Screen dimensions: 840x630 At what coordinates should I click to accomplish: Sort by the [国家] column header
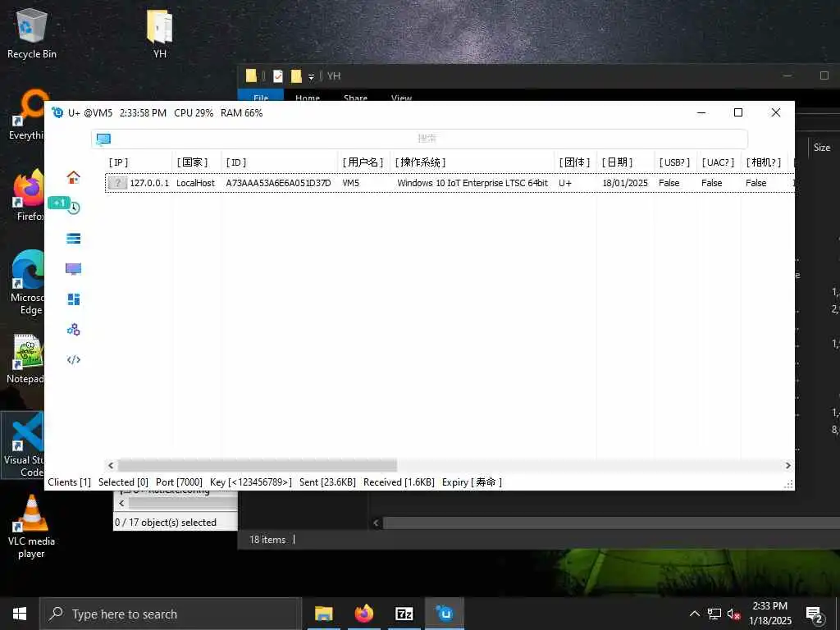[192, 162]
